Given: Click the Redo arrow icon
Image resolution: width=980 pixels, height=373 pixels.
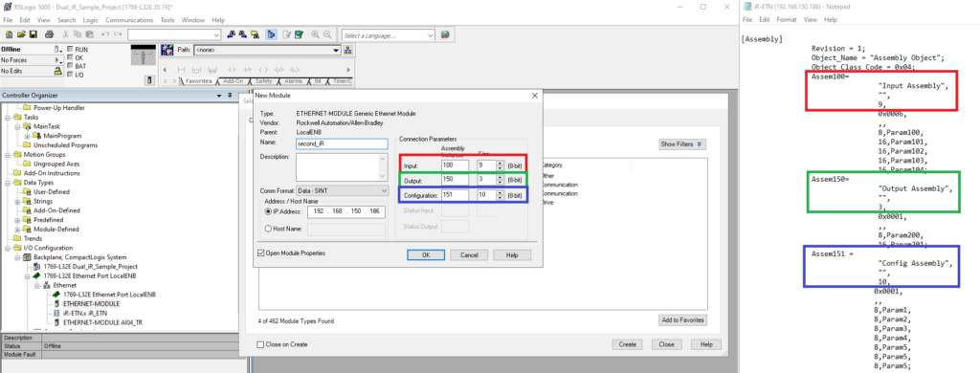Looking at the screenshot, I should tap(118, 34).
